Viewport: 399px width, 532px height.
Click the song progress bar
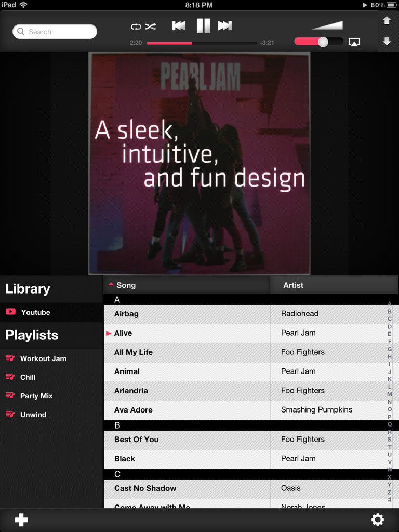201,43
